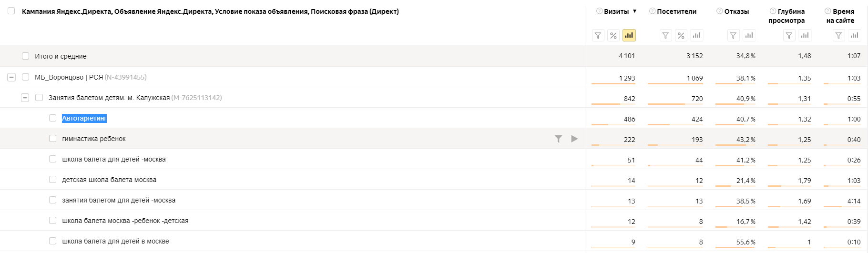Screen dimensions: 868x253
Task: Tick the checkbox for Итого и средние
Action: (25, 56)
